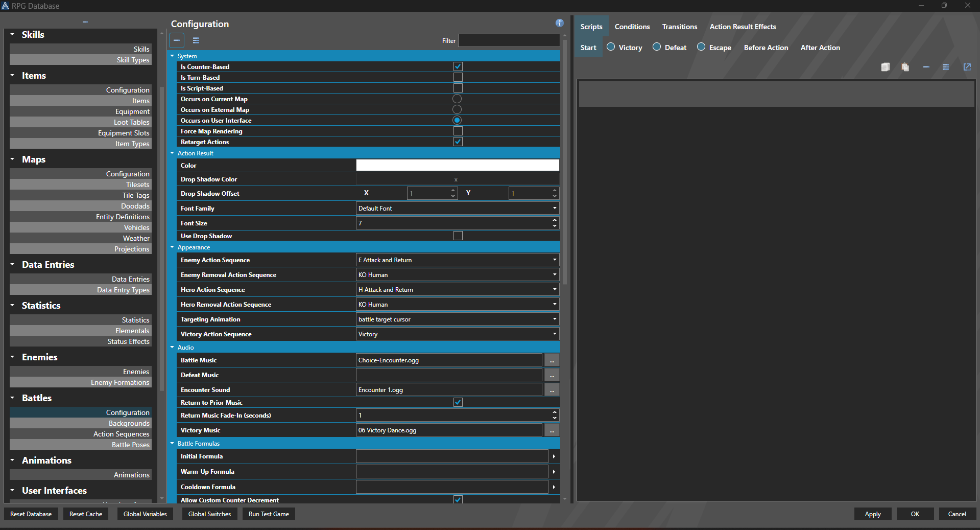The image size is (980, 530).
Task: Click the remove (minus) icon in the Scripts toolbar
Action: 926,67
